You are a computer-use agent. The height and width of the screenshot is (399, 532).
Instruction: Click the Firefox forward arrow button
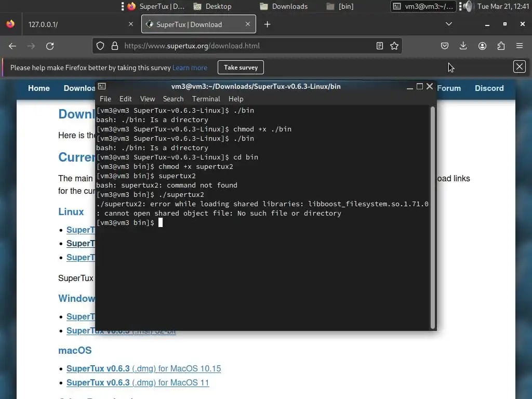(x=31, y=46)
